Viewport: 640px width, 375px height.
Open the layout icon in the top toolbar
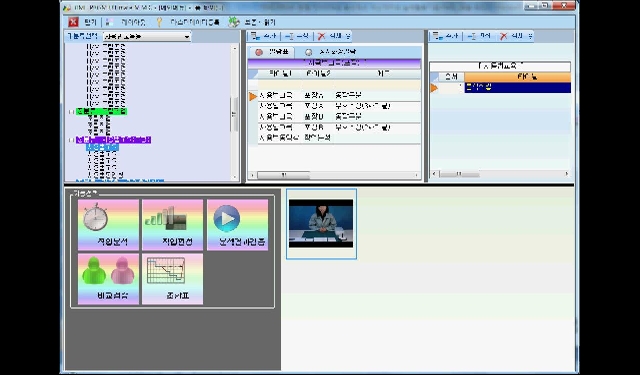109,22
